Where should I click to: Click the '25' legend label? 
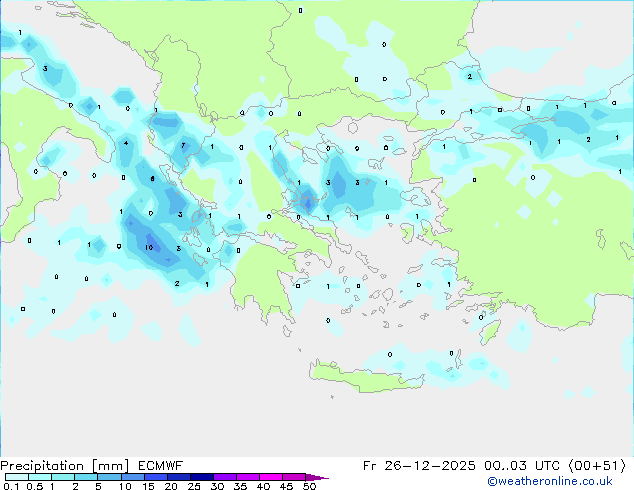194,486
